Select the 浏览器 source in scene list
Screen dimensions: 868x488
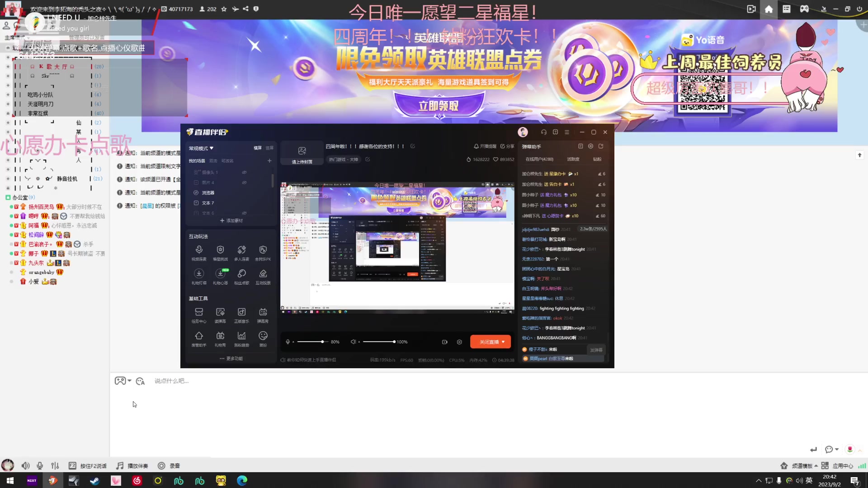(208, 193)
